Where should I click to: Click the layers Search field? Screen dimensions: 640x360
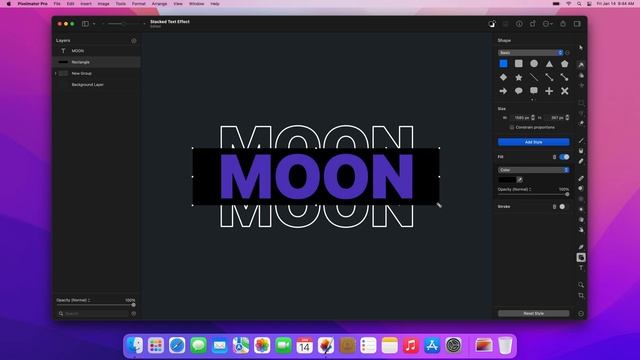pyautogui.click(x=94, y=313)
